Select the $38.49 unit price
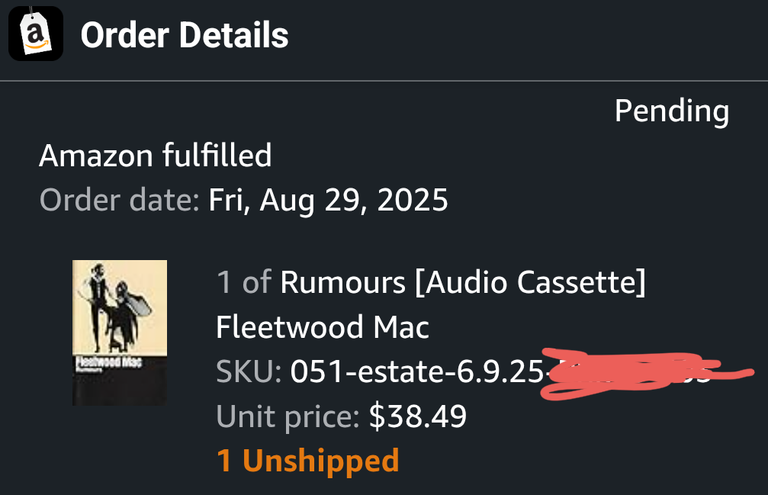768x495 pixels. point(418,416)
